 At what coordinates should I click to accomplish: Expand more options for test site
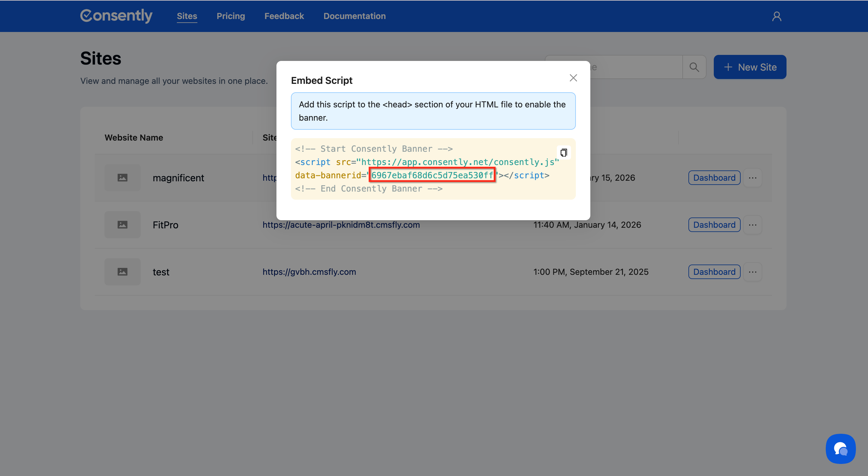pyautogui.click(x=752, y=272)
